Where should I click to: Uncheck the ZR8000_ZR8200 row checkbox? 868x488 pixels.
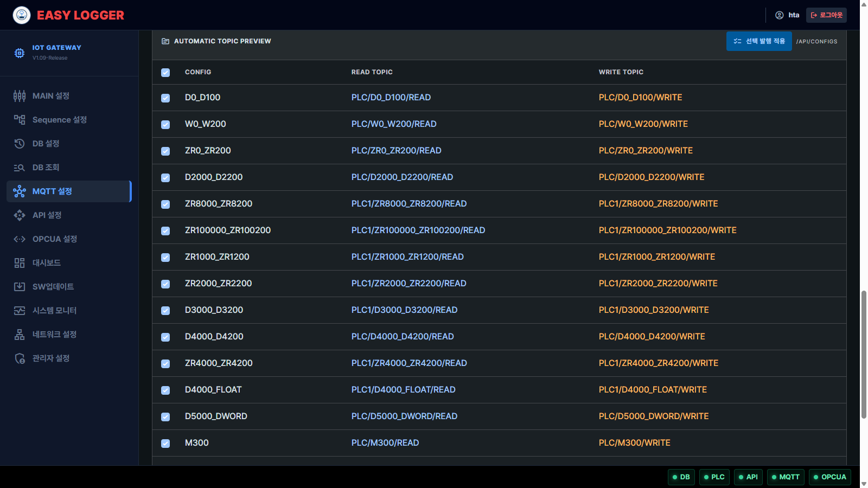click(x=165, y=204)
